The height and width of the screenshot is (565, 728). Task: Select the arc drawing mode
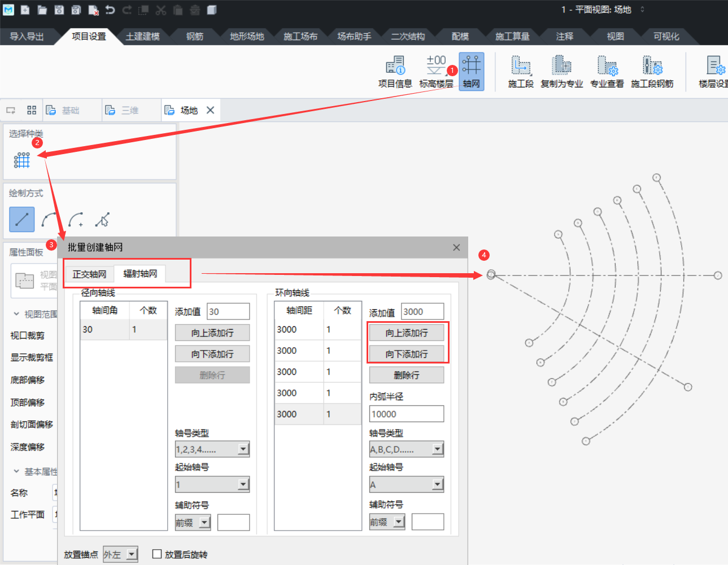(x=50, y=219)
